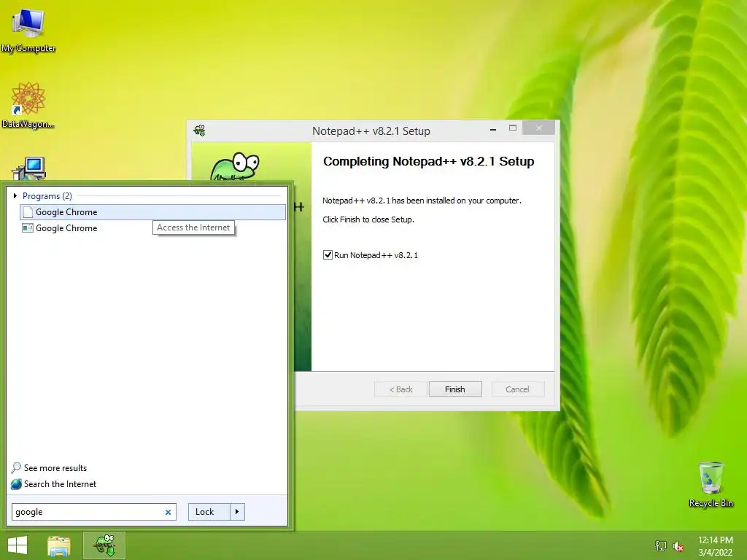Open the Windows Start button
This screenshot has width=747, height=560.
[x=18, y=545]
